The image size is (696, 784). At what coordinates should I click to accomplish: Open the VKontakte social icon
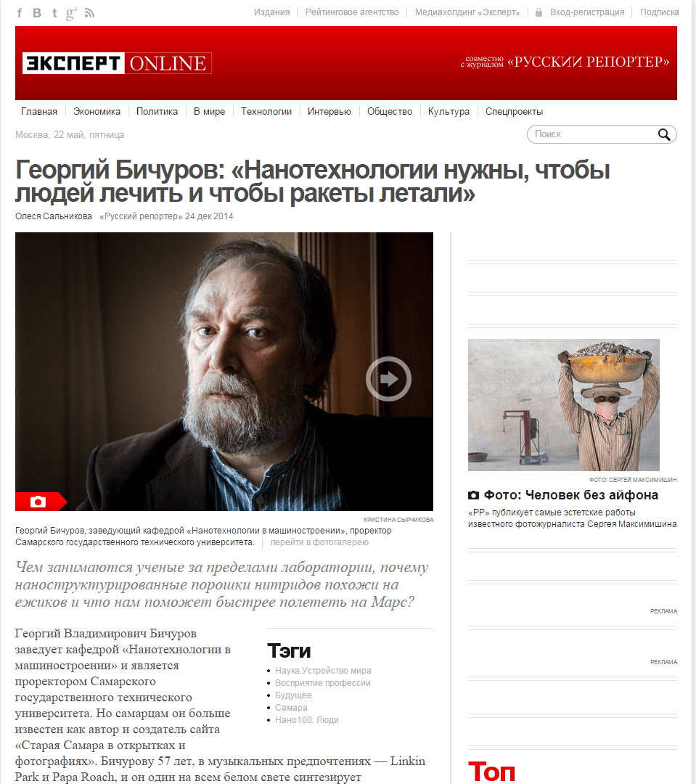[37, 13]
